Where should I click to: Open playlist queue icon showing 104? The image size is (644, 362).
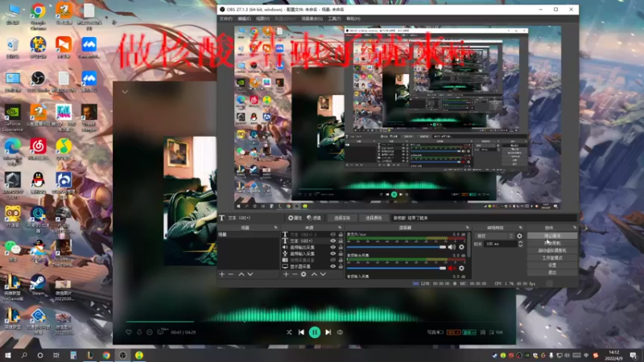point(497,332)
